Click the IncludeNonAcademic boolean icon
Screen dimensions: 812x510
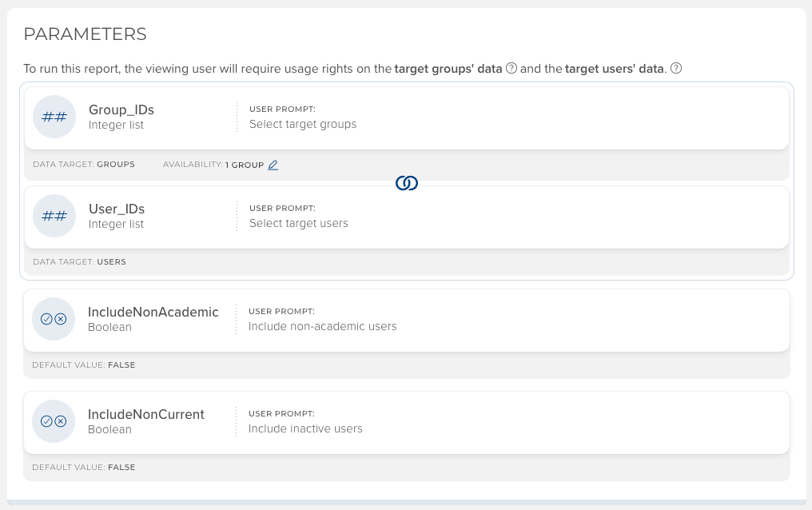53,319
